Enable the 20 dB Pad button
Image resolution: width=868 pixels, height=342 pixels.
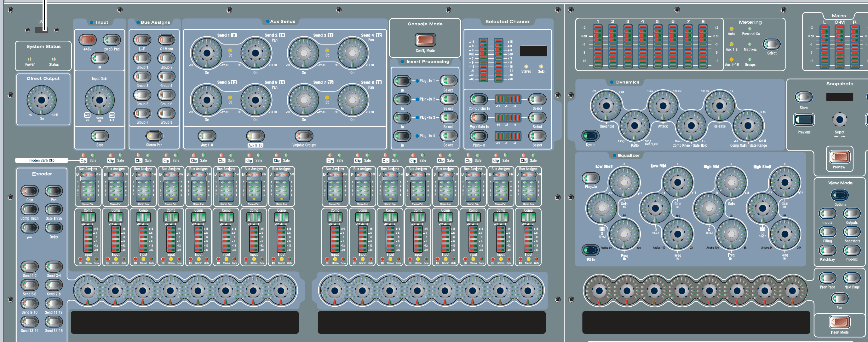112,40
